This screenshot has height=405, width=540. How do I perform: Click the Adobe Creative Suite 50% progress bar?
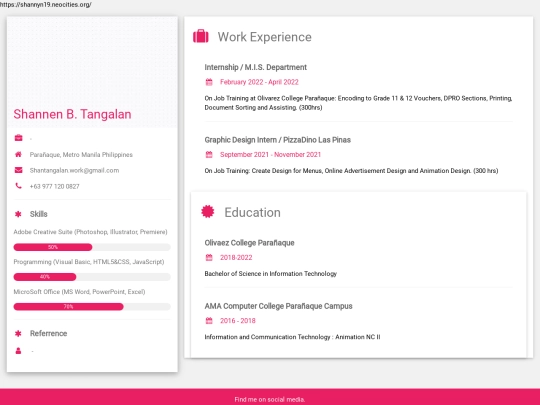point(92,247)
